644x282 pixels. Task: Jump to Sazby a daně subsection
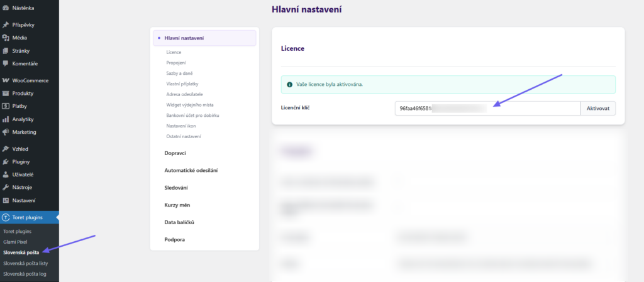click(179, 73)
